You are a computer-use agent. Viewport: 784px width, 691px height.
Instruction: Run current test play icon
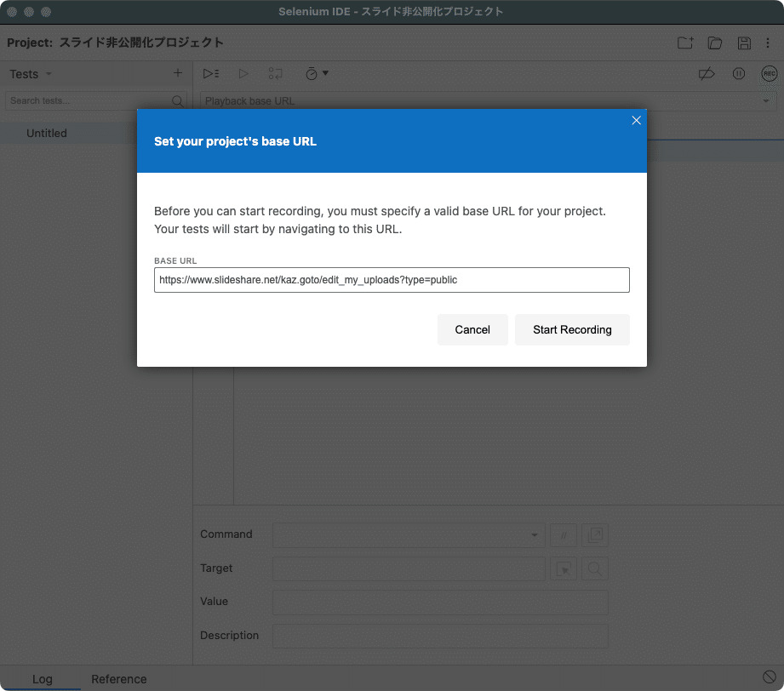click(x=243, y=73)
